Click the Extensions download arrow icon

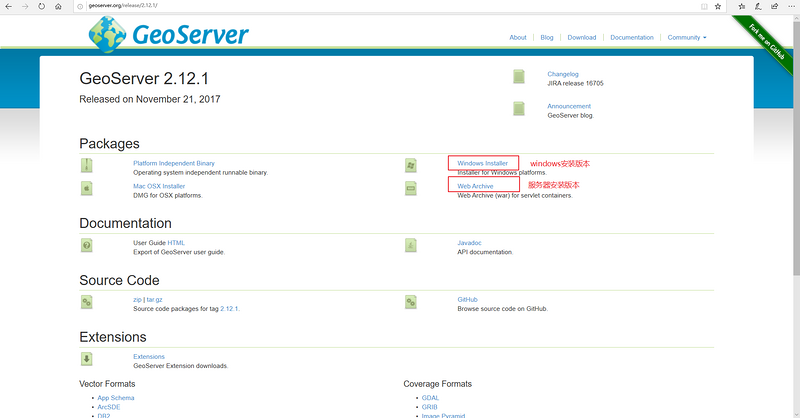[x=87, y=359]
